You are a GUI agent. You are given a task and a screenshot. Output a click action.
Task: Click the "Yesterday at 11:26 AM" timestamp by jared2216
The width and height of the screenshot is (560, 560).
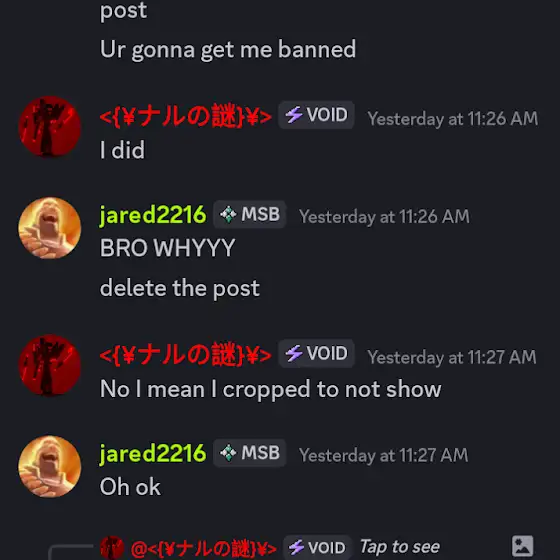tap(384, 216)
